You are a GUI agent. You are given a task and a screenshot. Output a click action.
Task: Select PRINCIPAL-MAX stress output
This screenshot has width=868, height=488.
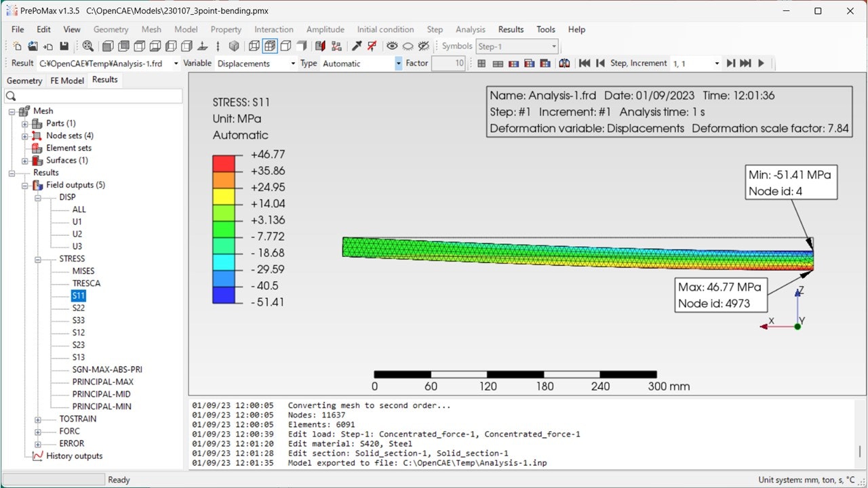pos(103,382)
